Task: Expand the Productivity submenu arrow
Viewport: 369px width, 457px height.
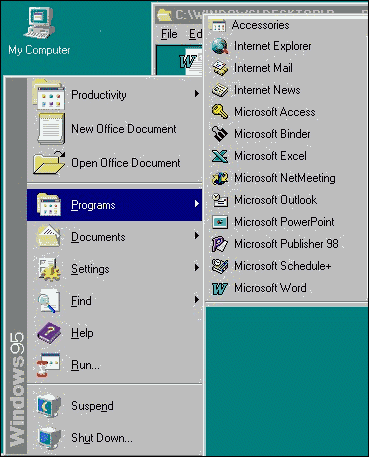Action: 197,94
